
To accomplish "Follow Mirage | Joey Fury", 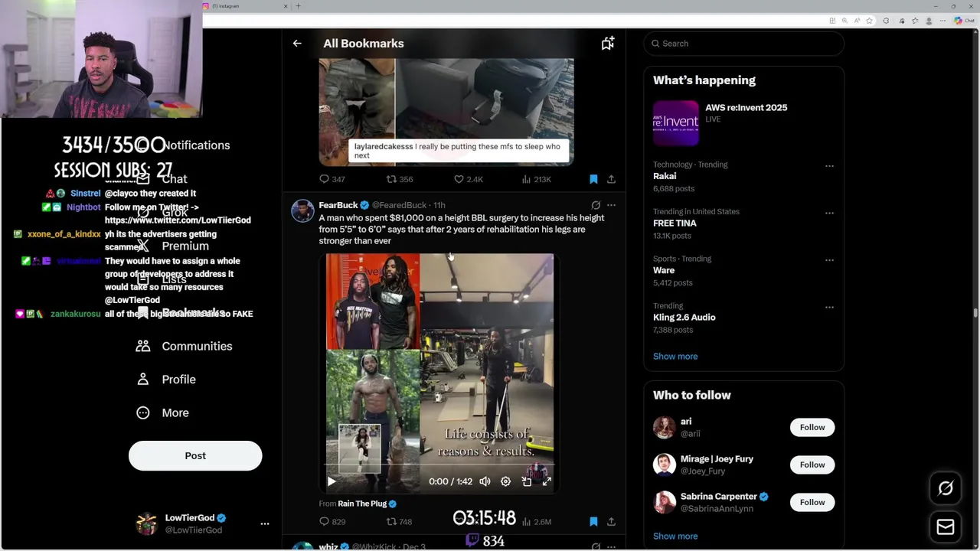I will (x=812, y=465).
